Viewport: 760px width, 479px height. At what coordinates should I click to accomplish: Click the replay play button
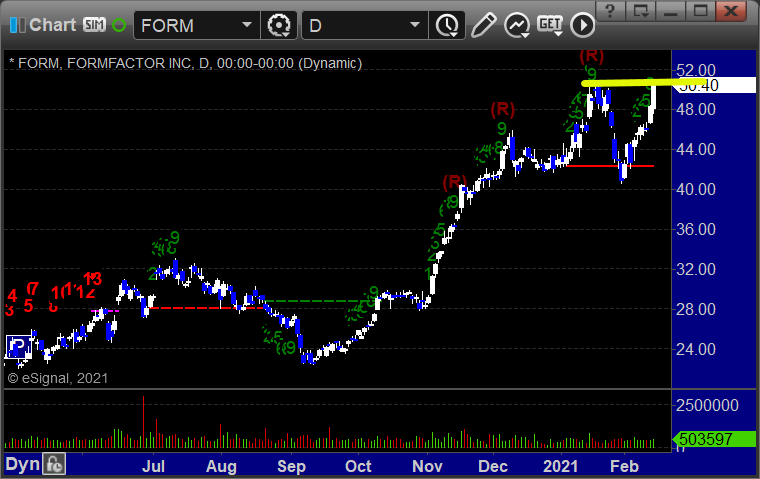583,25
